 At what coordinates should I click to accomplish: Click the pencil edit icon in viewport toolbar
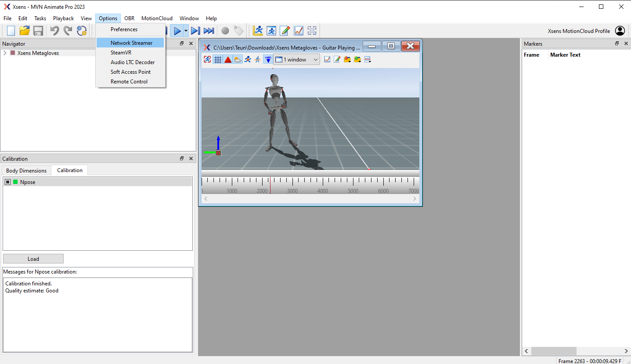[337, 59]
